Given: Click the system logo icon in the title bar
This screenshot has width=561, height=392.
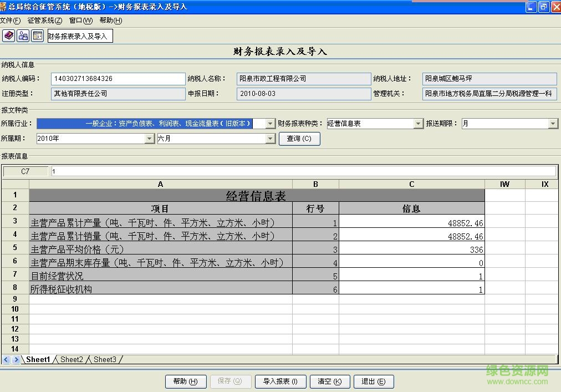Looking at the screenshot, I should click(x=6, y=7).
